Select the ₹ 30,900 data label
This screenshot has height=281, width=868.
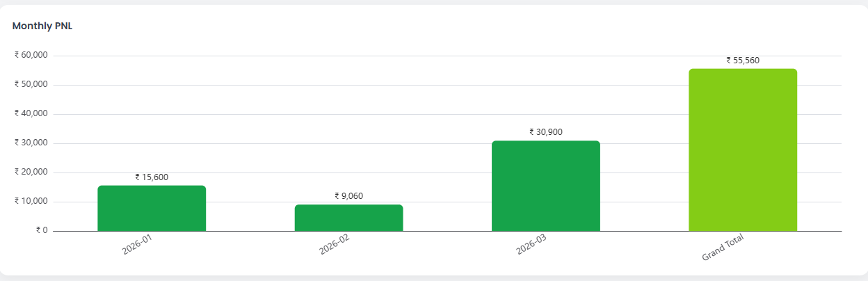tap(546, 131)
